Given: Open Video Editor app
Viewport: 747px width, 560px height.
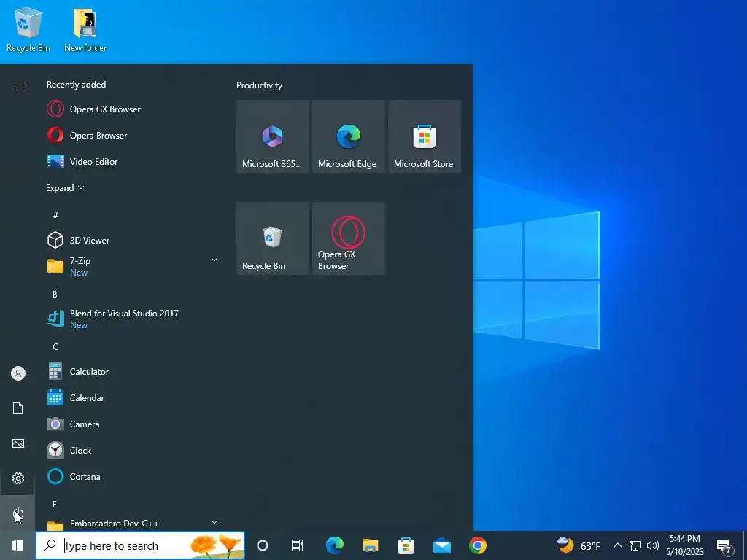Looking at the screenshot, I should coord(133,161).
